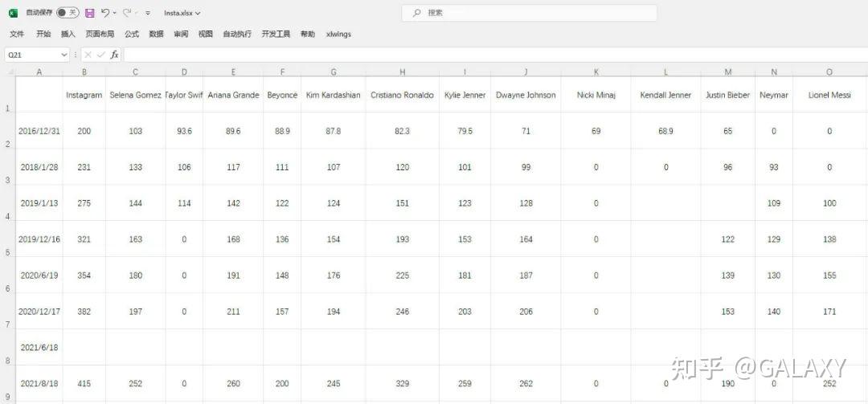Select the date cell 2019/12/16
868x404 pixels.
(x=39, y=239)
